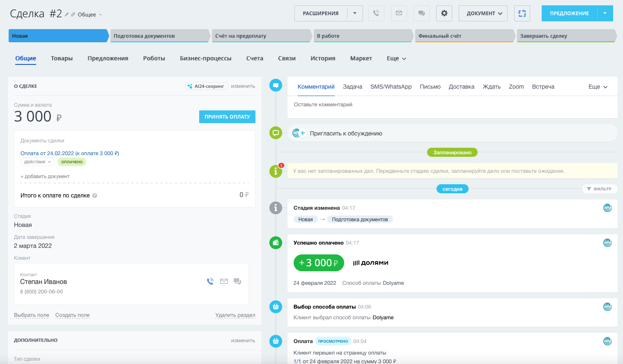623x364 pixels.
Task: Send email to Степан Иванов via envelope icon
Action: 224,282
